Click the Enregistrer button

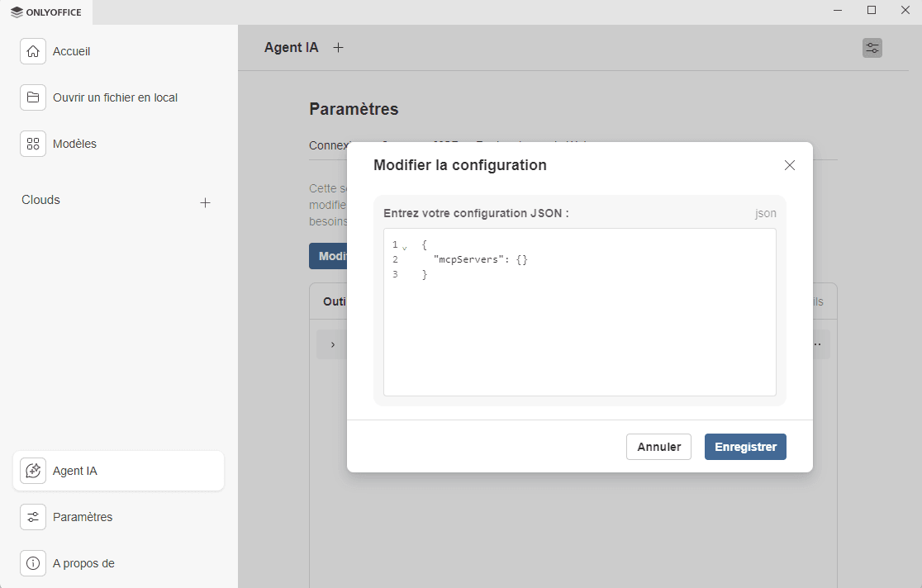tap(744, 446)
